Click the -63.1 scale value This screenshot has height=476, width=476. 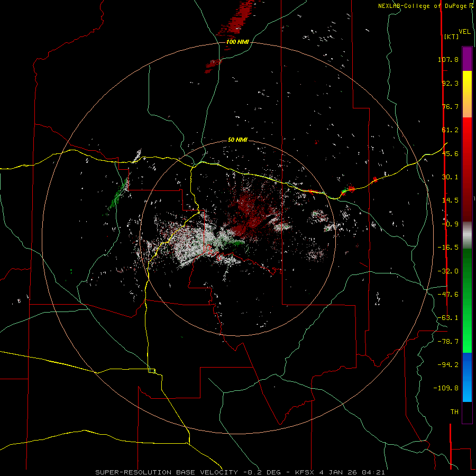pos(448,318)
